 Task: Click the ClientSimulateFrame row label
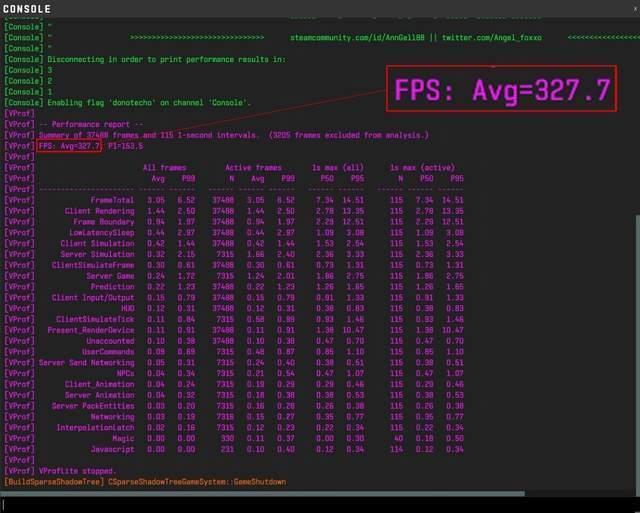click(x=93, y=265)
